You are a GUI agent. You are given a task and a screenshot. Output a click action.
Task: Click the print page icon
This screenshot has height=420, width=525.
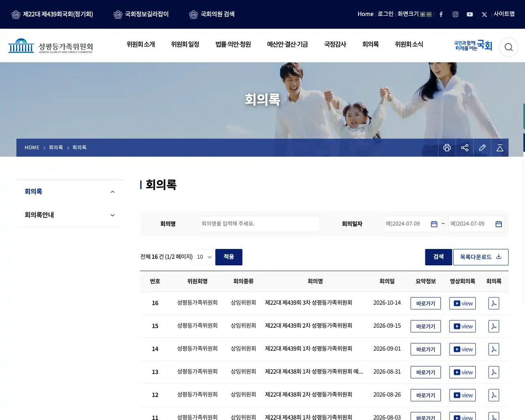click(x=447, y=148)
